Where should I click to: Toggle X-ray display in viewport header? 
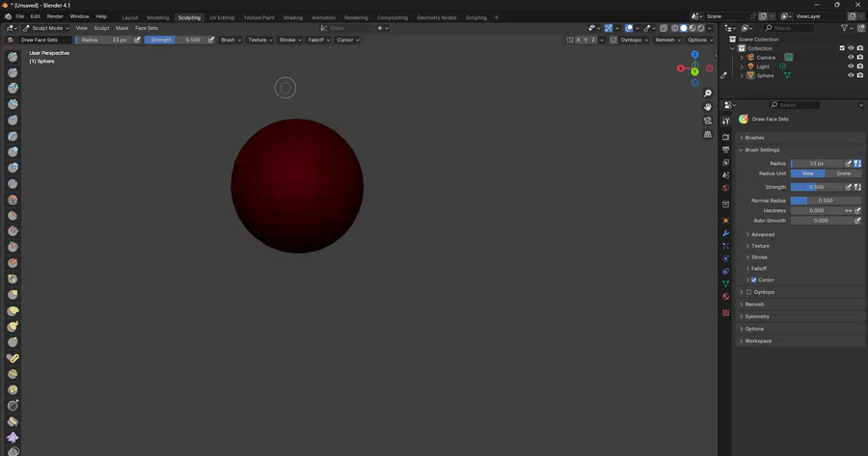pos(664,28)
